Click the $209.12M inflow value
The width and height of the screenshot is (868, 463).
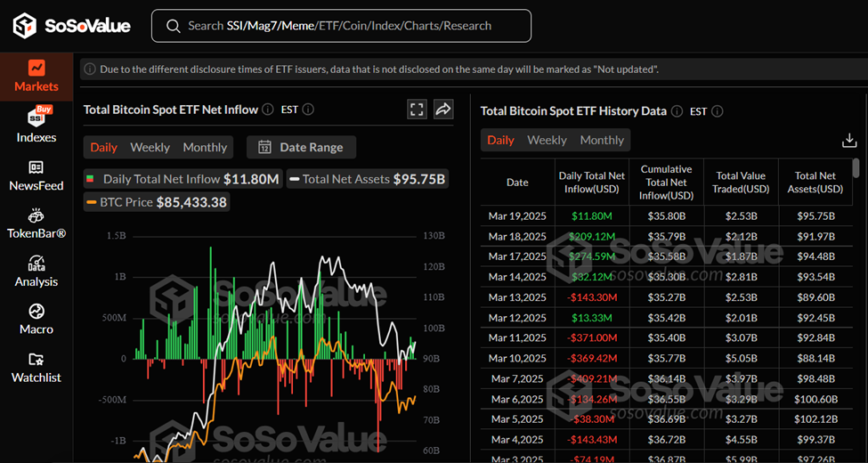[x=592, y=237]
